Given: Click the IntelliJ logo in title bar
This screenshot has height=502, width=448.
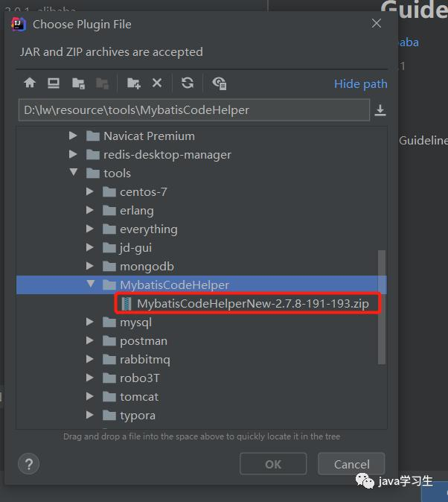Looking at the screenshot, I should pos(19,24).
